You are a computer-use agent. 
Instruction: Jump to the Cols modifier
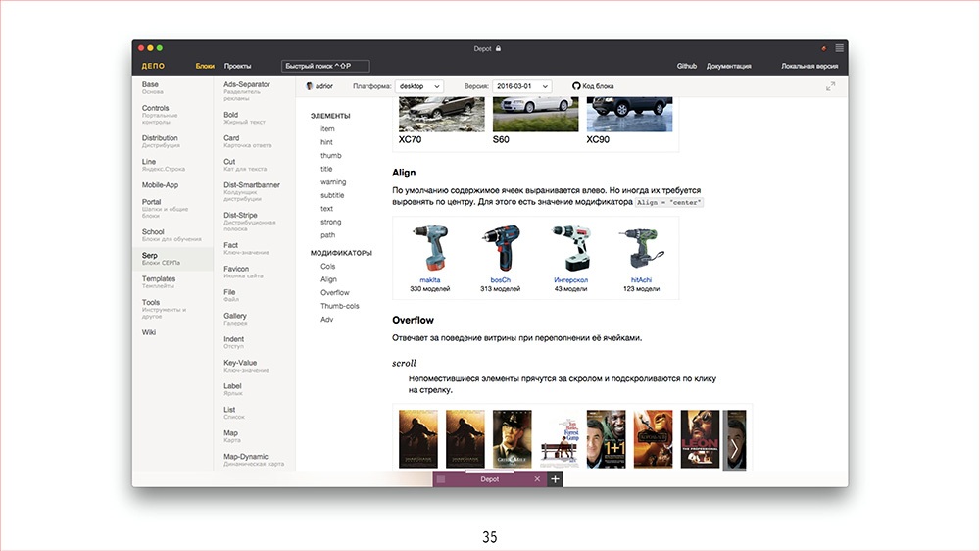tap(327, 267)
